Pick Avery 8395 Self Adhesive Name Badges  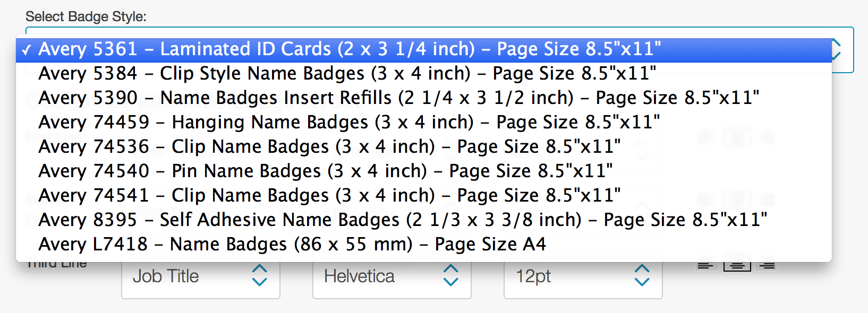424,220
